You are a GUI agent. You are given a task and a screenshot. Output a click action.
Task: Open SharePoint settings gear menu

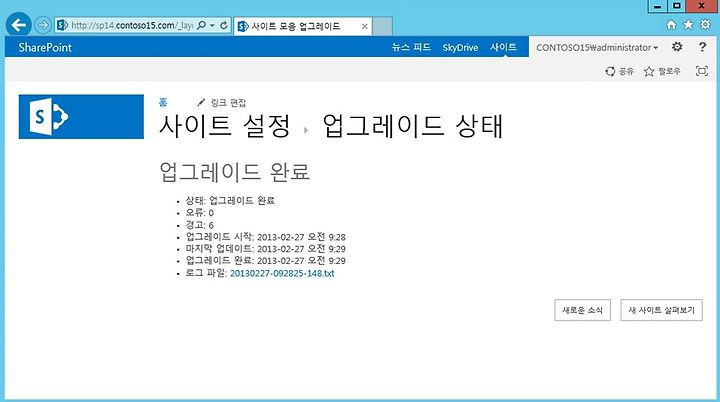tap(677, 47)
